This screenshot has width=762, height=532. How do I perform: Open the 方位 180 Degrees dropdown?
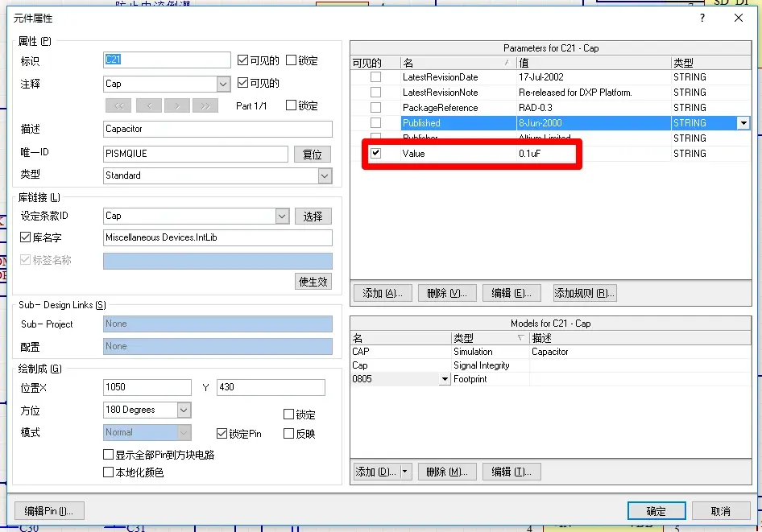[x=184, y=410]
